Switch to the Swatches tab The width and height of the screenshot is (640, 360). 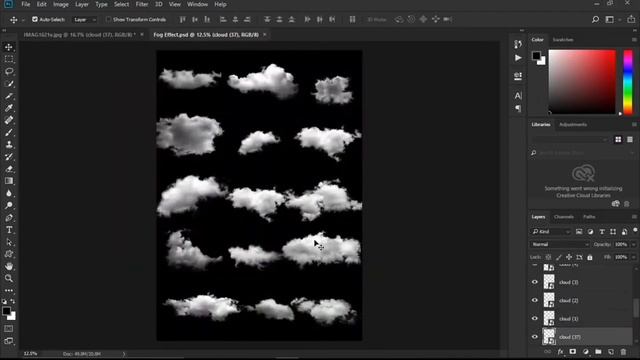tap(563, 40)
